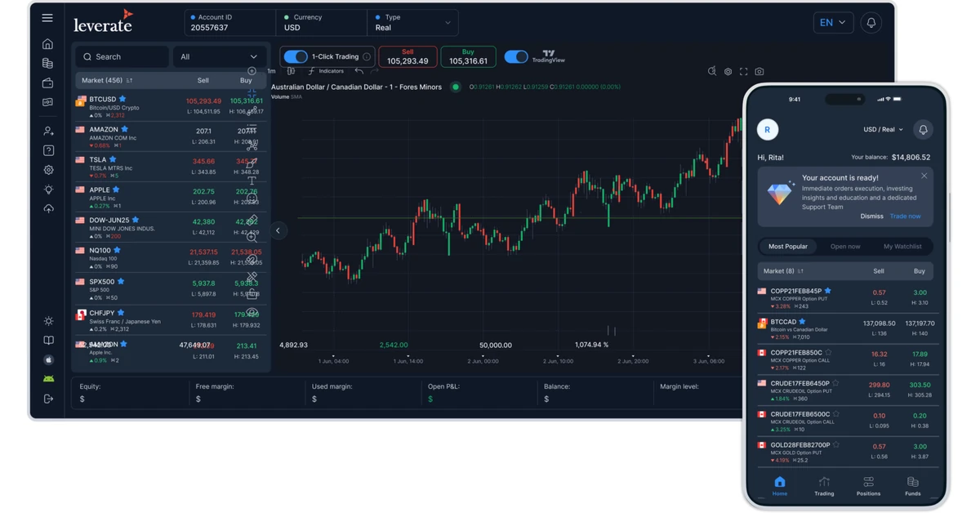Go to the Home icon in the sidebar

pos(47,44)
